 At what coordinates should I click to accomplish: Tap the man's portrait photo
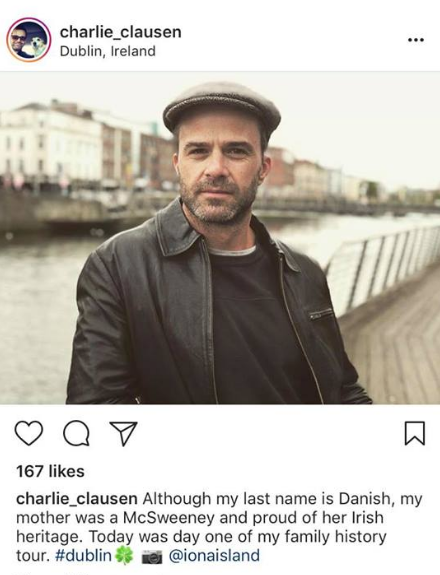click(220, 238)
